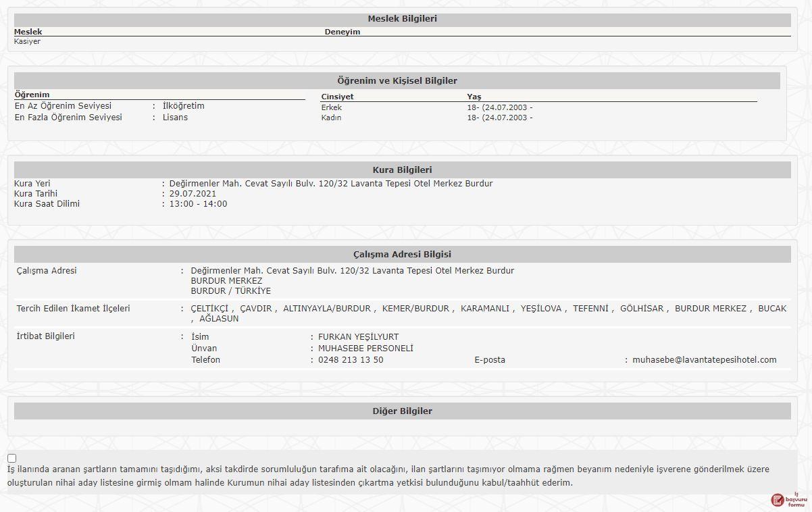Click the 'Çalışma Adresi Bilgisi' header
The height and width of the screenshot is (512, 812).
point(402,255)
